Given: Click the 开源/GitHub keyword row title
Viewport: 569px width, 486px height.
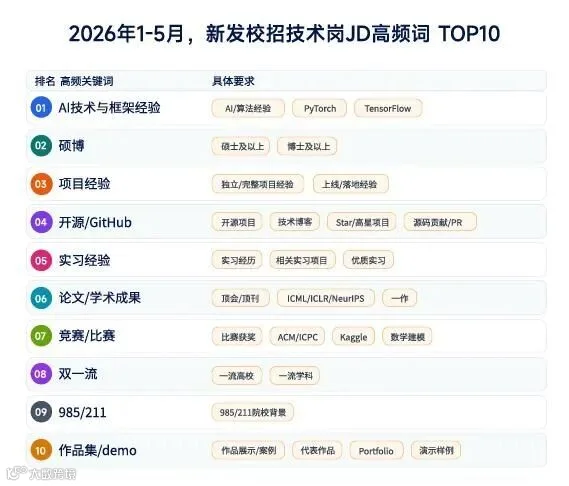Looking at the screenshot, I should tap(95, 222).
